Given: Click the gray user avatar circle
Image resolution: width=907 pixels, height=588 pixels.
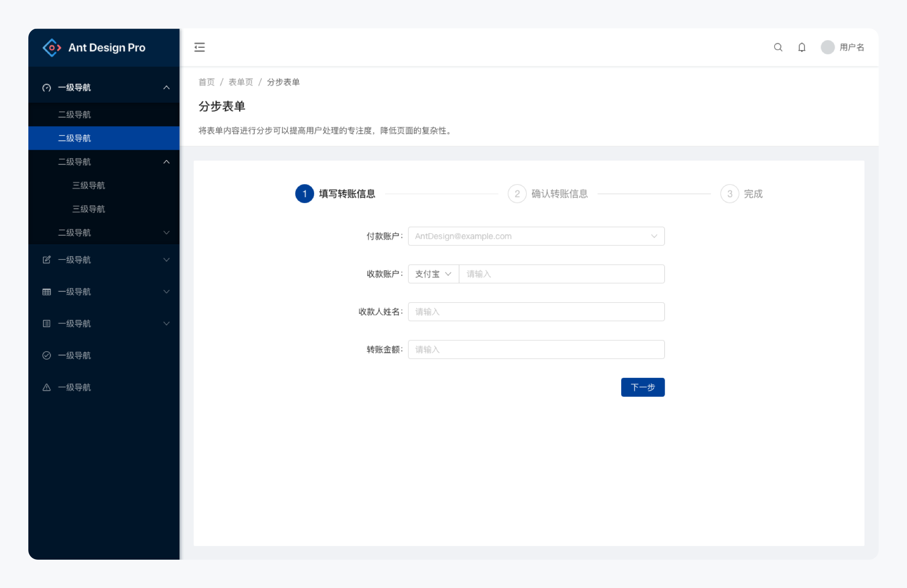Looking at the screenshot, I should click(x=828, y=47).
